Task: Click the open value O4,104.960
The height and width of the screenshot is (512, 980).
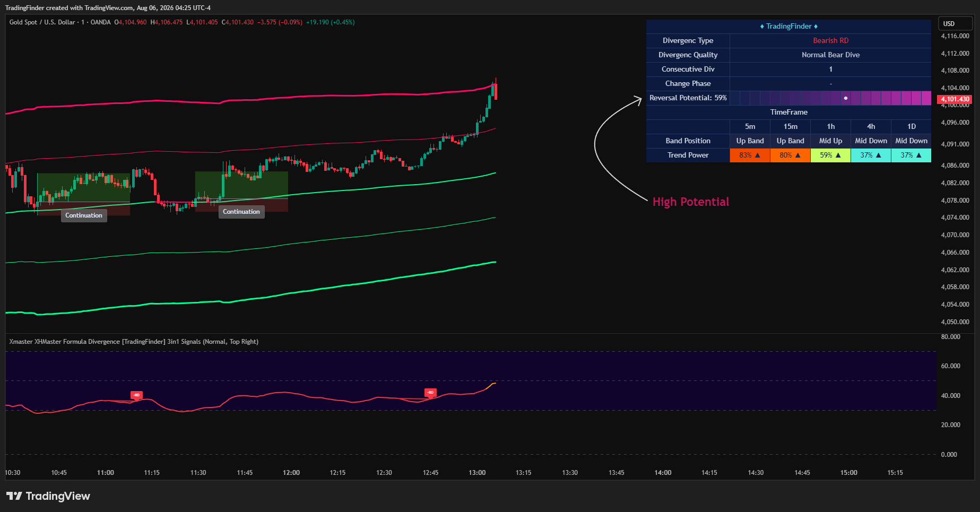Action: pos(131,22)
